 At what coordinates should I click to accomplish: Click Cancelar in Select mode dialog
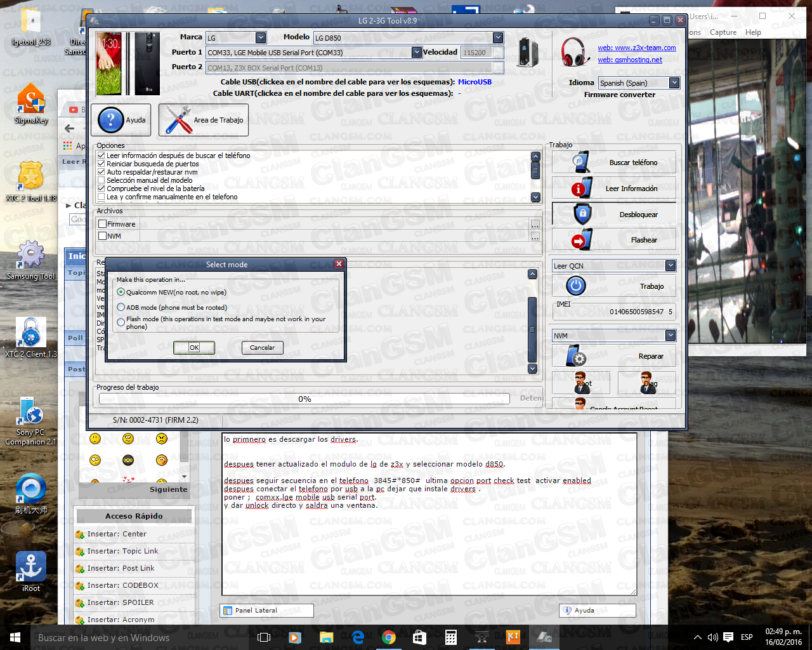point(262,347)
